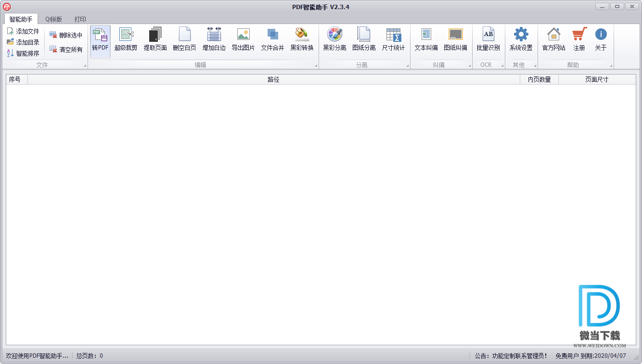The image size is (642, 364).
Task: Click the red app logo in title bar
Action: click(x=7, y=7)
